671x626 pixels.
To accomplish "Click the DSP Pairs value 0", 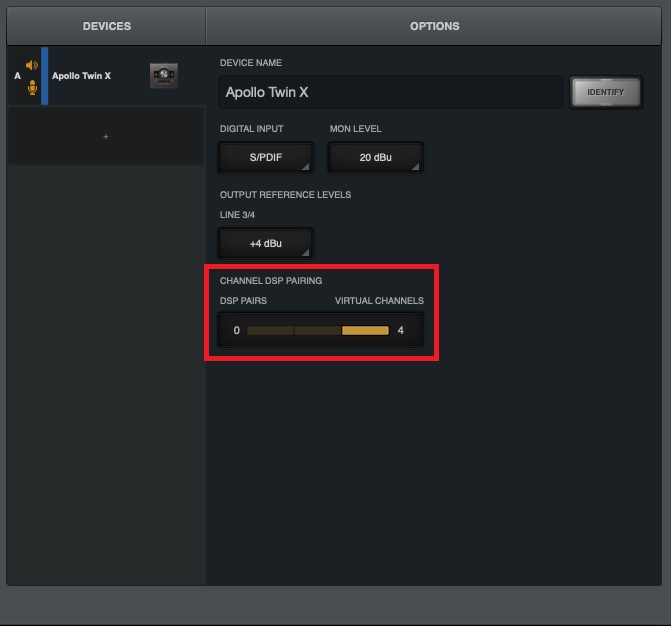I will tap(237, 330).
